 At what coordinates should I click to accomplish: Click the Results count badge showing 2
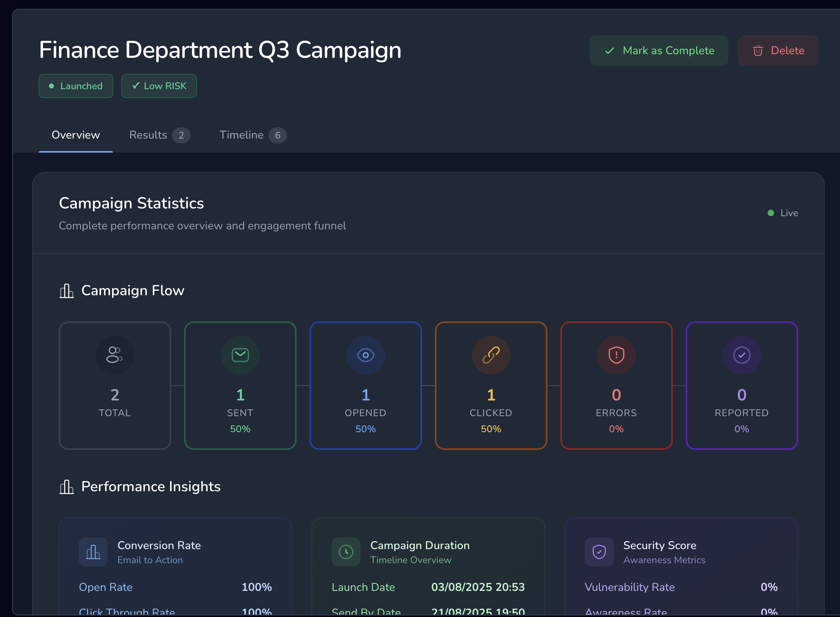(181, 135)
